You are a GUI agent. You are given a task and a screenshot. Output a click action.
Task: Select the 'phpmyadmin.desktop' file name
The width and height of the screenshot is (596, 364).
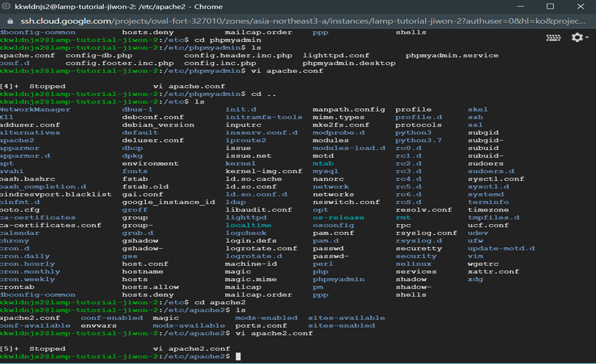(349, 63)
